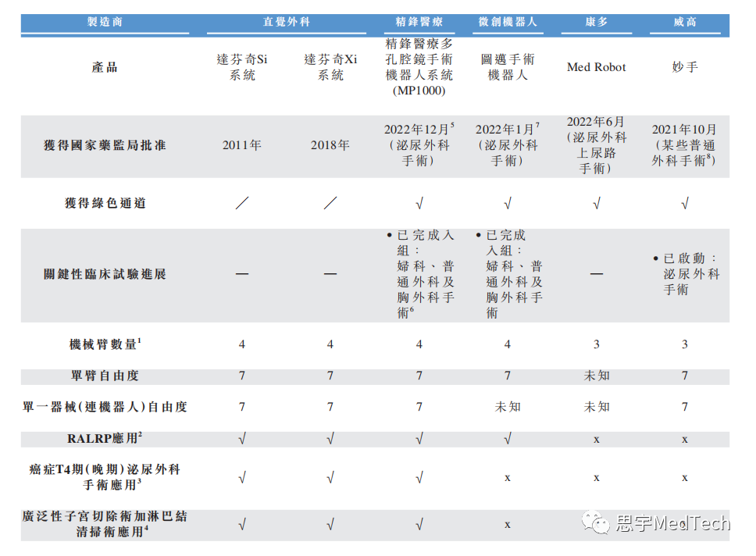Screen dimensions: 756x556
Task: Click the 妙手 product cell
Action: (x=685, y=67)
